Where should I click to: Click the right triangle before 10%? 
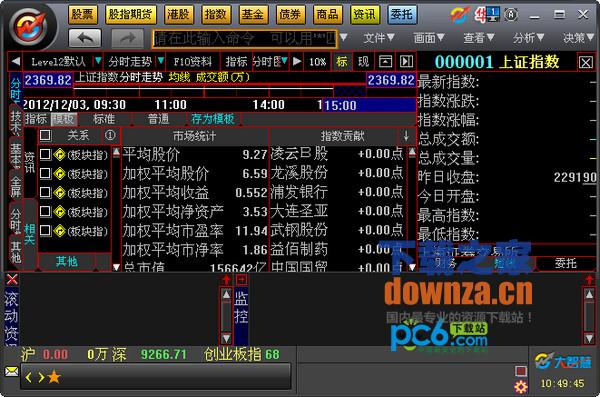click(x=297, y=61)
